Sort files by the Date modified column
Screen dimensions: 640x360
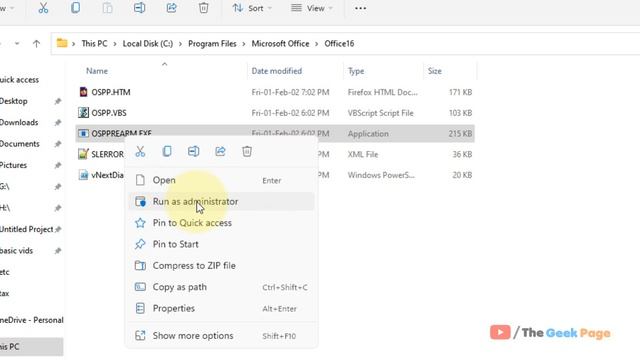277,71
